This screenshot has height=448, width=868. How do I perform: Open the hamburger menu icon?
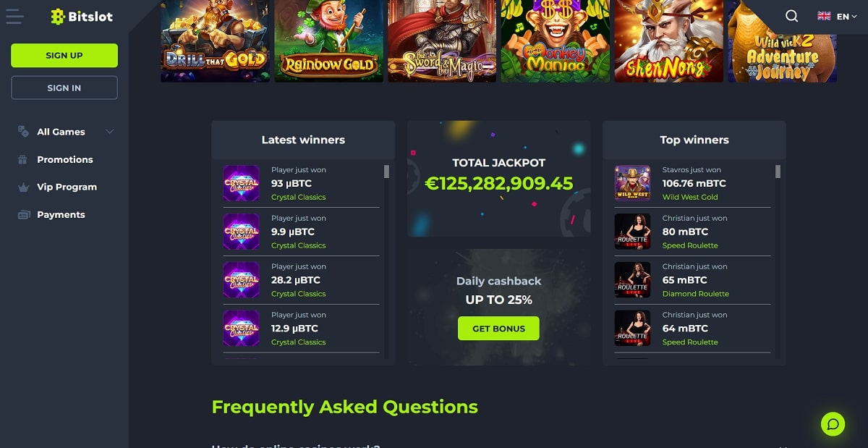click(14, 16)
